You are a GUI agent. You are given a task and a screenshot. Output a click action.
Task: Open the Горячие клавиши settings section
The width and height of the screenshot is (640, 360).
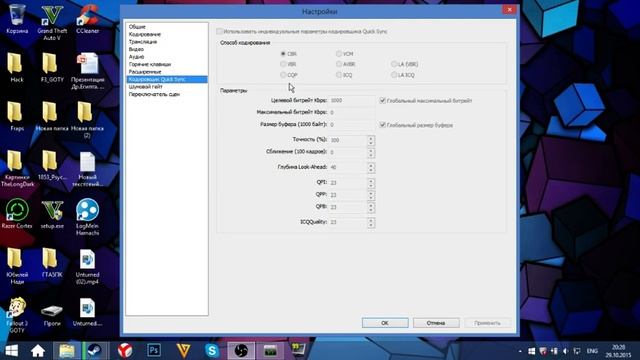[150, 64]
